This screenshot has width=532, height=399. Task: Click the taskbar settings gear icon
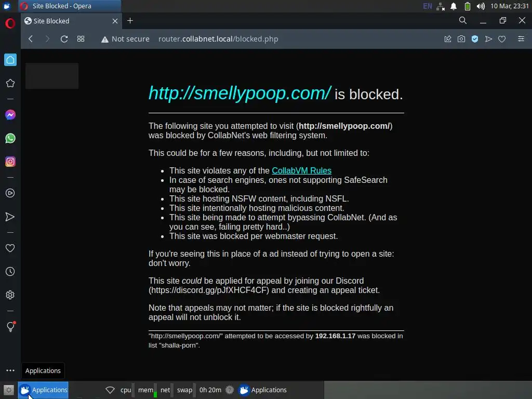[9, 390]
